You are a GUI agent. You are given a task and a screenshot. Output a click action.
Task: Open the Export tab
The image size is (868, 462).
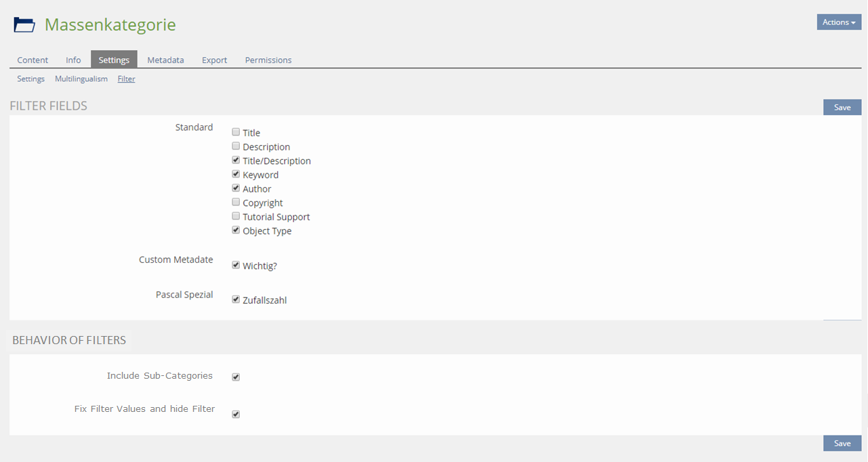(x=214, y=60)
